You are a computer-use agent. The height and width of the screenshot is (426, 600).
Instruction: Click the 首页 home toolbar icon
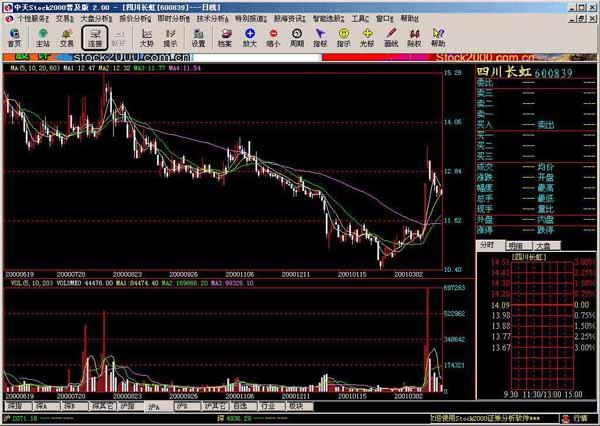tap(14, 38)
